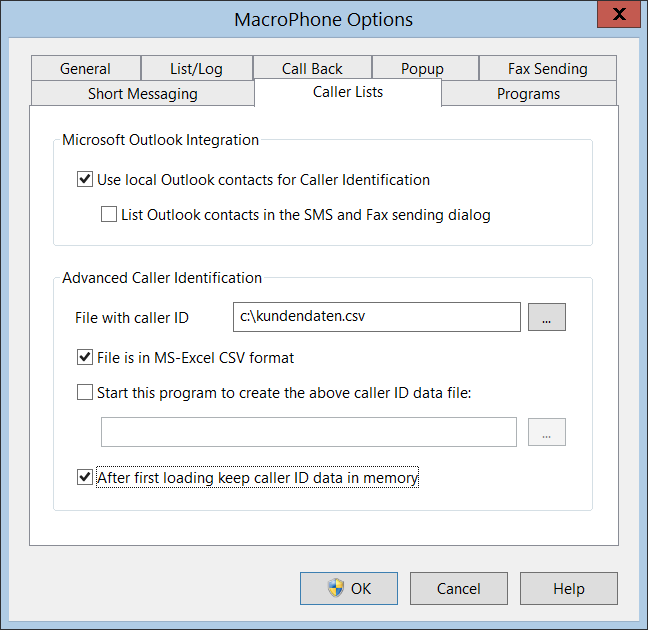Switch to the General tab
Image resolution: width=648 pixels, height=630 pixels.
pos(85,69)
